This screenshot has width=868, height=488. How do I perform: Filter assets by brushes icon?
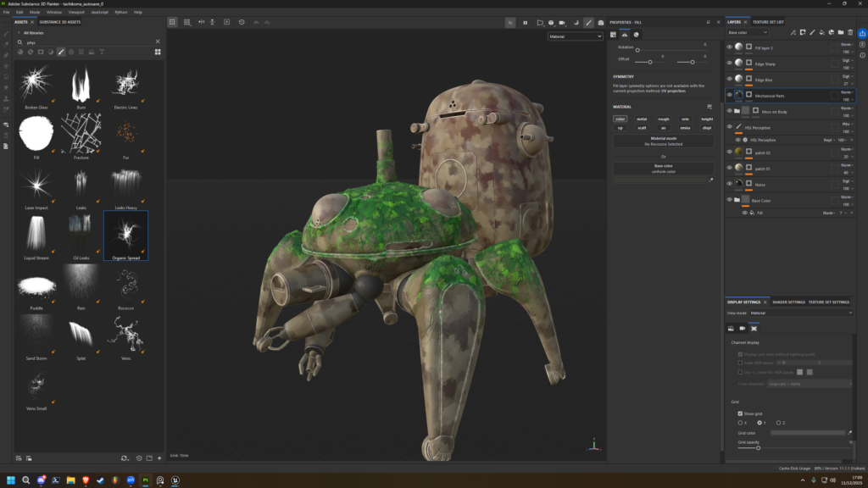click(61, 52)
